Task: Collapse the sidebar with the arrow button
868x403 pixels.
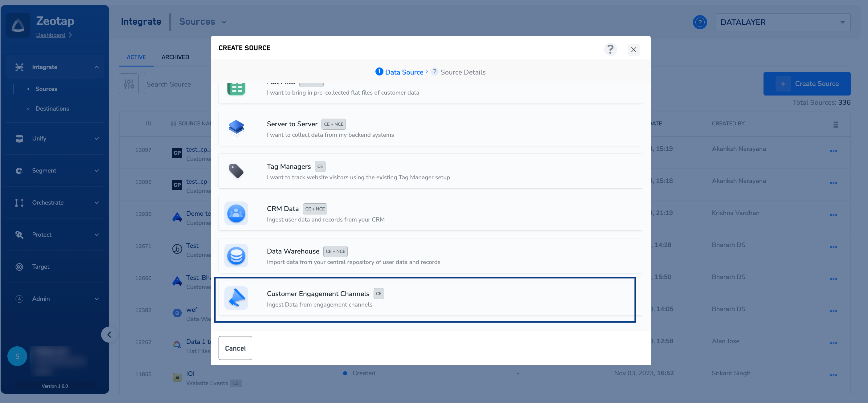Action: [x=109, y=334]
